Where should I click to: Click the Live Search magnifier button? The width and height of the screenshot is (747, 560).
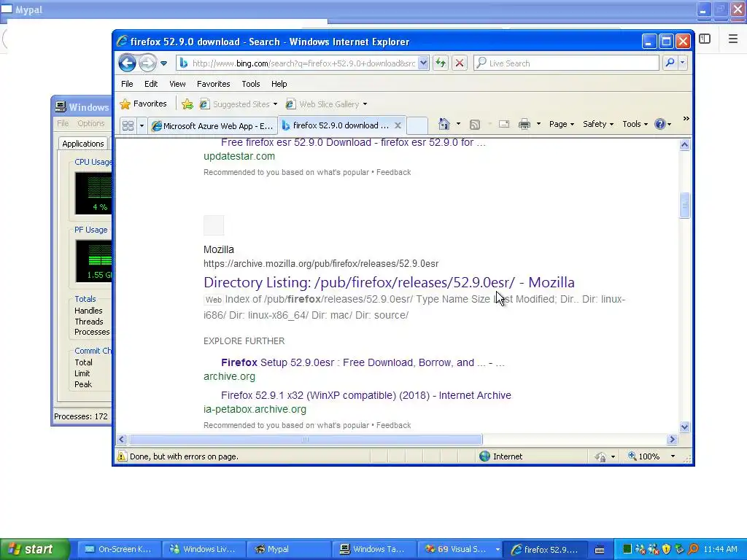point(670,63)
